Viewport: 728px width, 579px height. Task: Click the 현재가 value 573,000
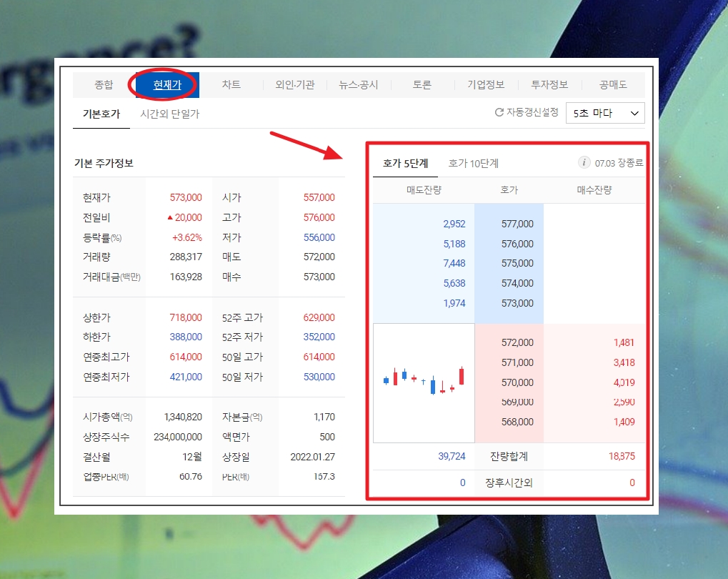pyautogui.click(x=186, y=197)
